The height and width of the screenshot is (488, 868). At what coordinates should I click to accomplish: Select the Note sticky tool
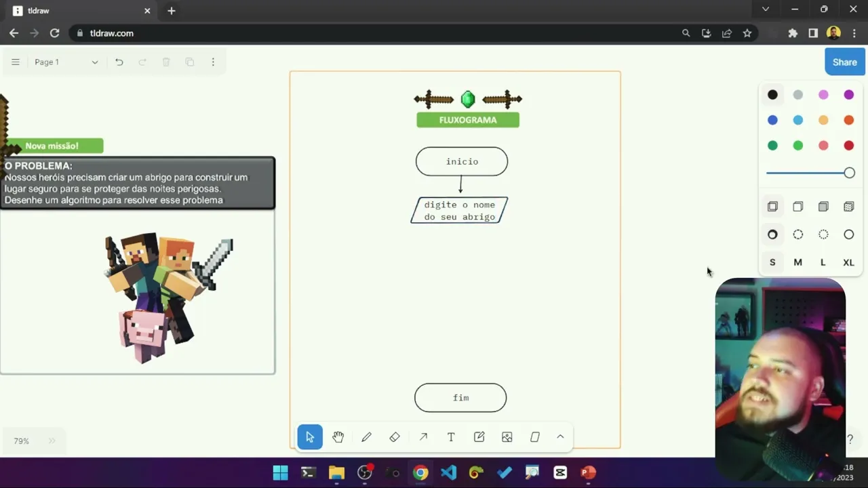coord(479,437)
